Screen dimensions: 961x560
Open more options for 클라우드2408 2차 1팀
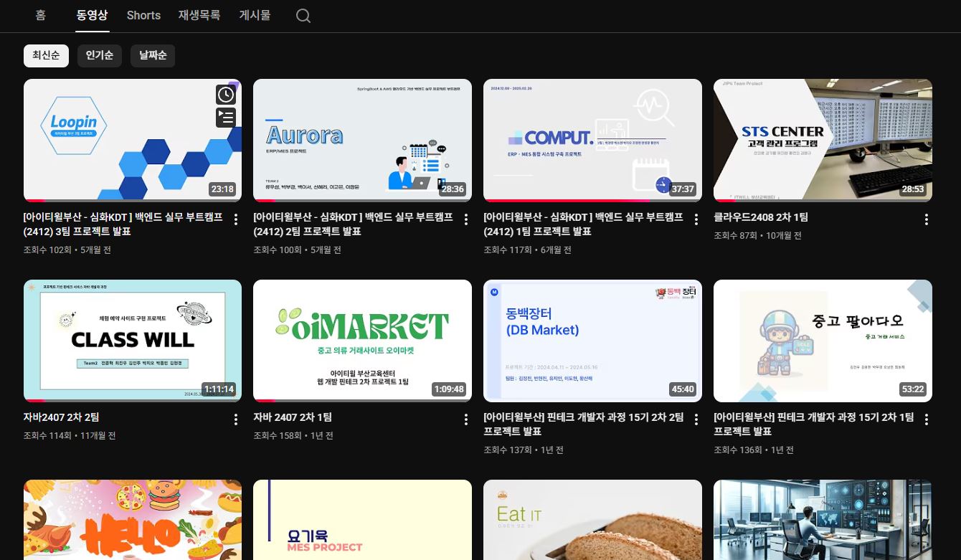click(x=926, y=219)
